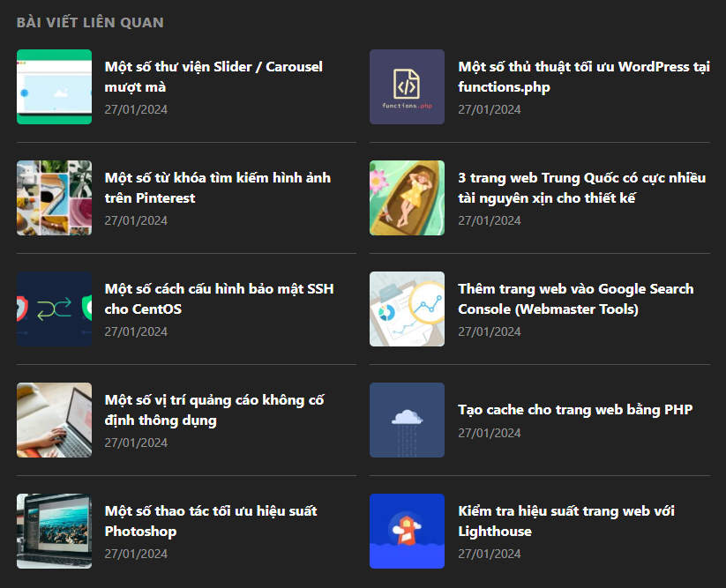
Task: Open 'Một số cách cấu hình bảo mật SSH cho CentOS'
Action: pos(219,299)
